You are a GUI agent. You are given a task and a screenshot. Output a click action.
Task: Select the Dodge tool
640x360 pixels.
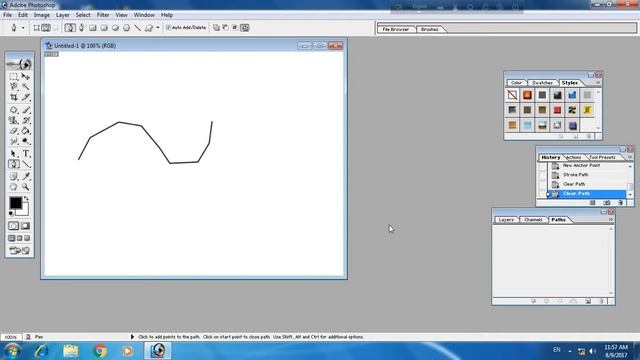click(26, 141)
